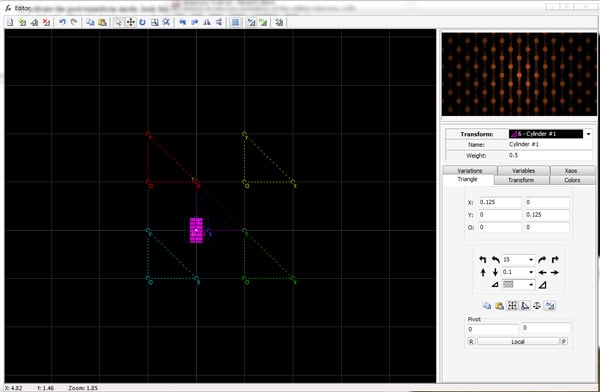Switch to the Variations tab
The width and height of the screenshot is (600, 392).
coord(470,170)
